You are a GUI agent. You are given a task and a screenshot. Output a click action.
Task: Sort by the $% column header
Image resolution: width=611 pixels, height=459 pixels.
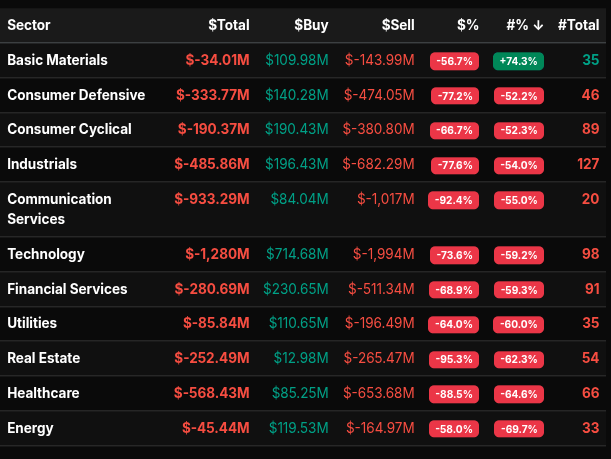(x=466, y=25)
